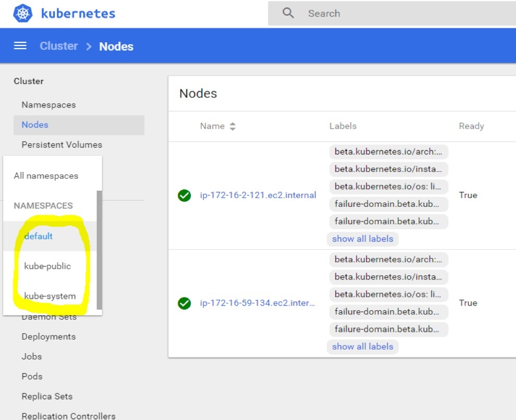Viewport: 516px width, 420px height.
Task: Select the kube-public namespace option
Action: pyautogui.click(x=50, y=266)
